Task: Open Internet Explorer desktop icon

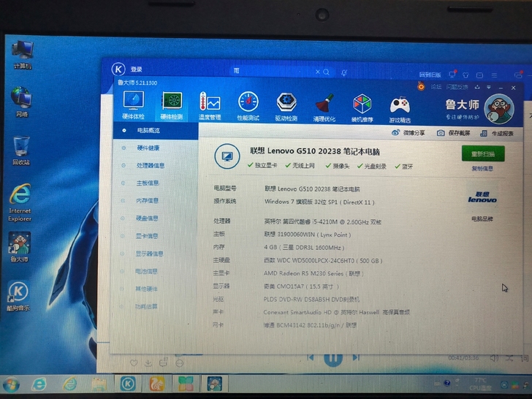Action: pos(20,202)
